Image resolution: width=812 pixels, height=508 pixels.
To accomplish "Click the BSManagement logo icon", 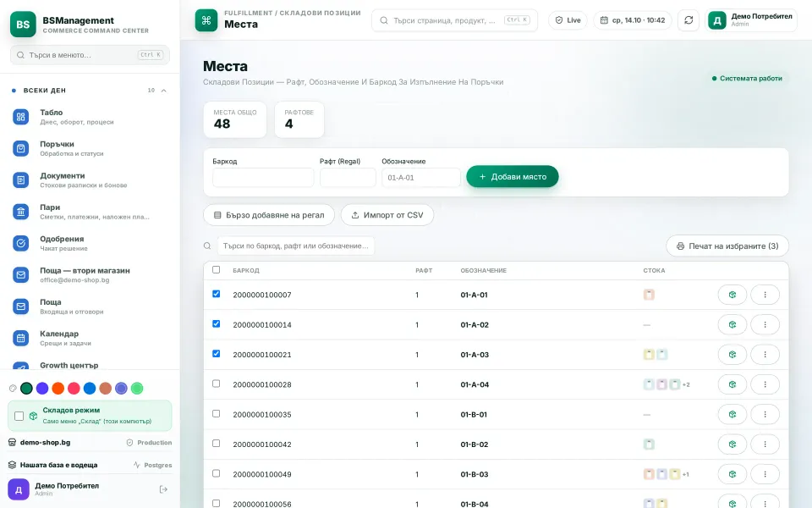I will tap(23, 25).
